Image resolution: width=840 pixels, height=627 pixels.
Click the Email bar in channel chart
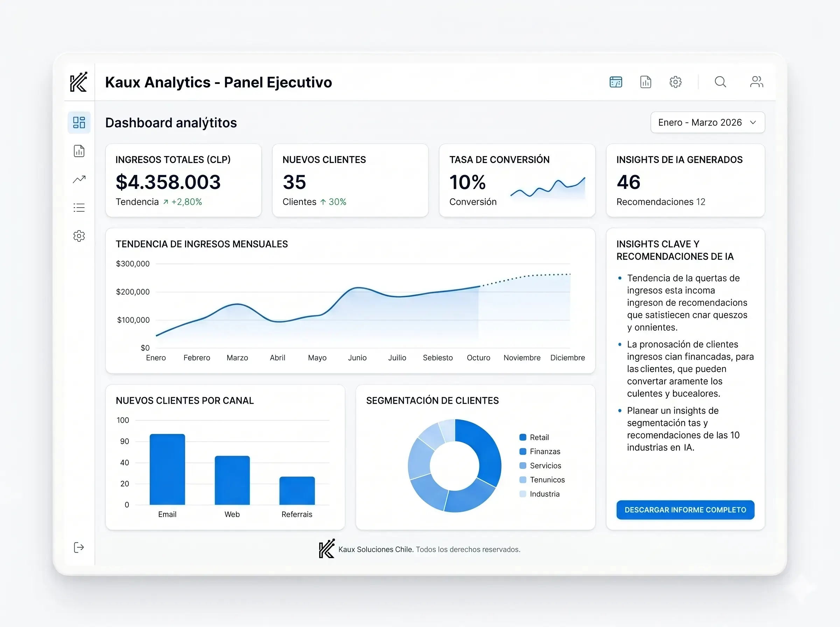point(167,470)
